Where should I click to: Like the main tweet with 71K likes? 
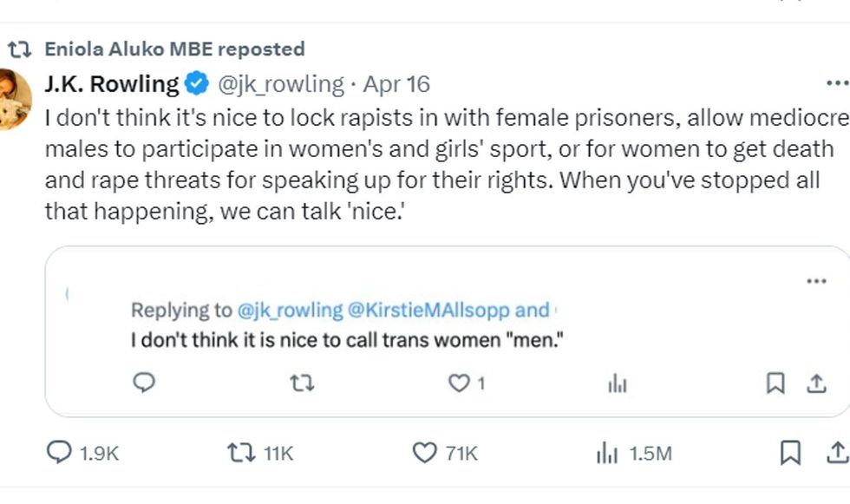click(x=424, y=452)
